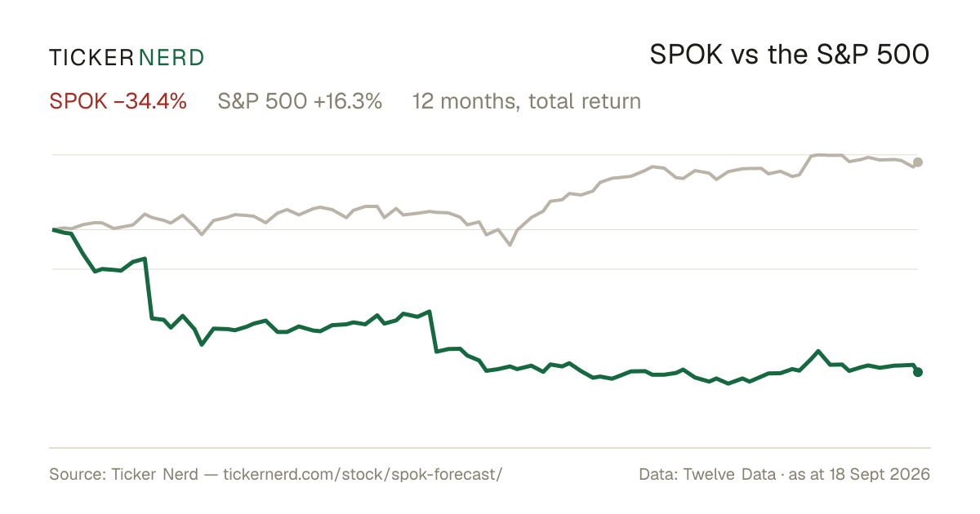980x514 pixels.
Task: Select the SPOK line end dot
Action: coord(918,372)
